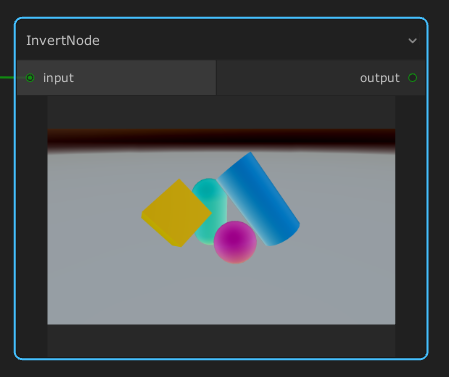The width and height of the screenshot is (449, 377).
Task: Click the input port connector circle
Action: pos(30,78)
